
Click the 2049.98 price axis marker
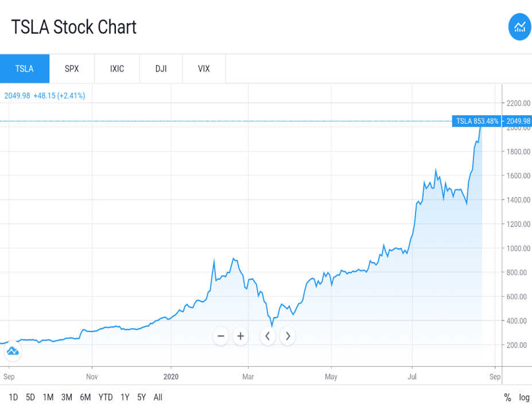point(518,121)
